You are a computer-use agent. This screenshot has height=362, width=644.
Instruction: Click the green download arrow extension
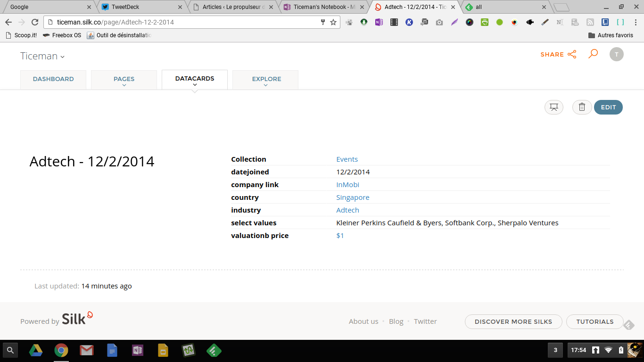coord(364,22)
